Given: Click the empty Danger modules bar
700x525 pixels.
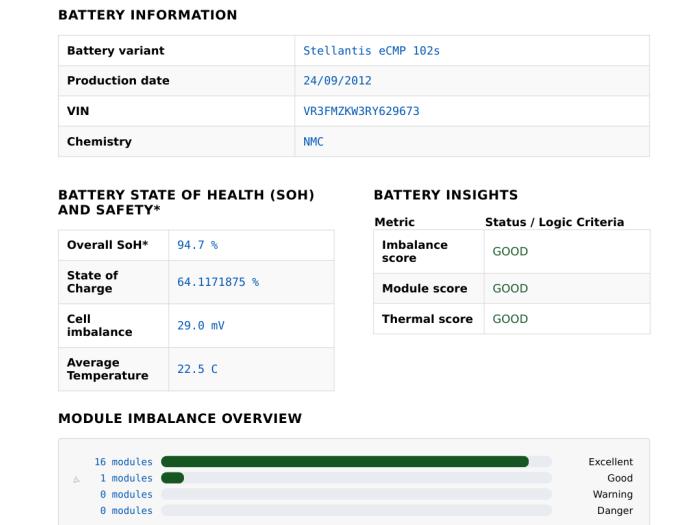Looking at the screenshot, I should 356,510.
